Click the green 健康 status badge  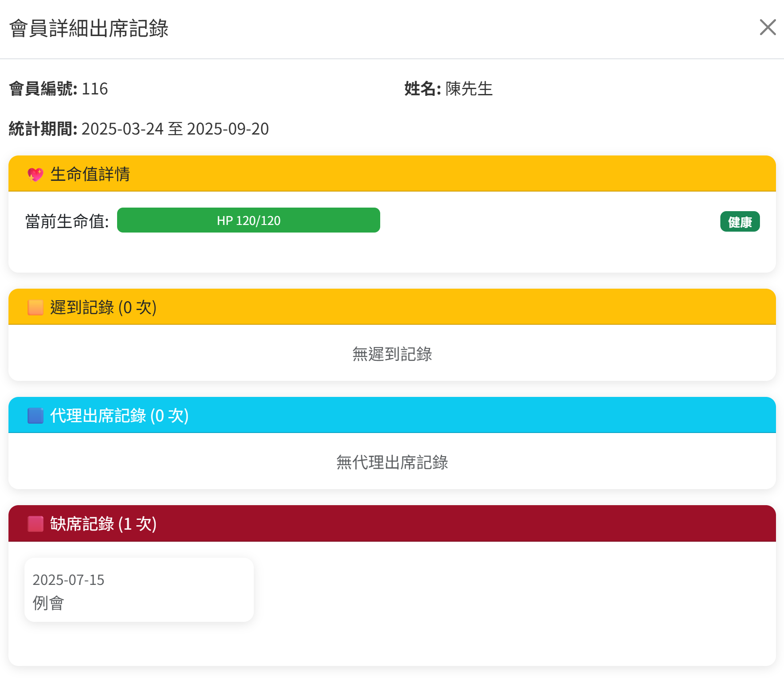pyautogui.click(x=739, y=222)
